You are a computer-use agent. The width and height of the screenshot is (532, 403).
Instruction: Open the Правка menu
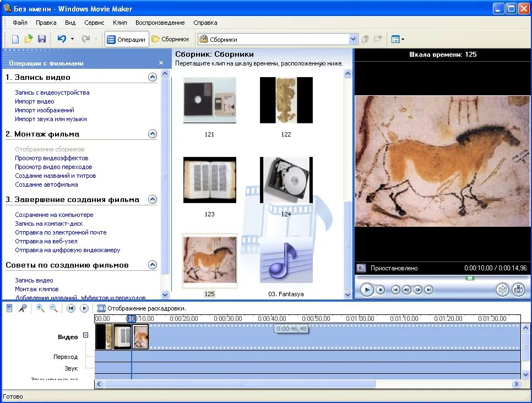tap(46, 23)
